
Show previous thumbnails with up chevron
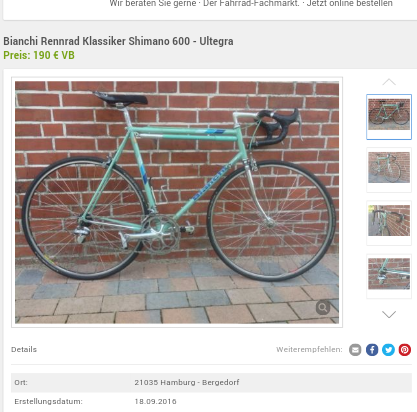pos(389,82)
